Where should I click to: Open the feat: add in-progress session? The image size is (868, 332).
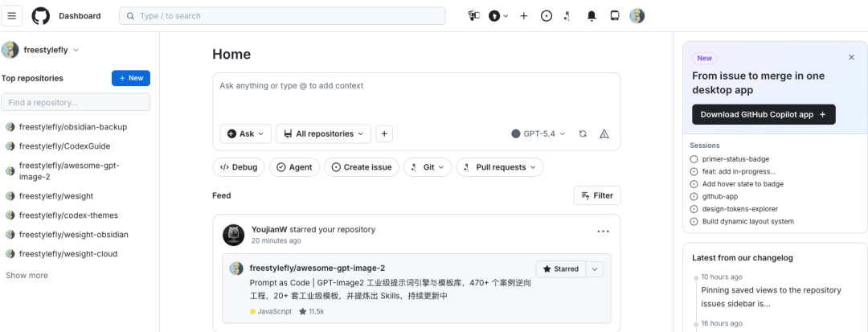tap(739, 171)
